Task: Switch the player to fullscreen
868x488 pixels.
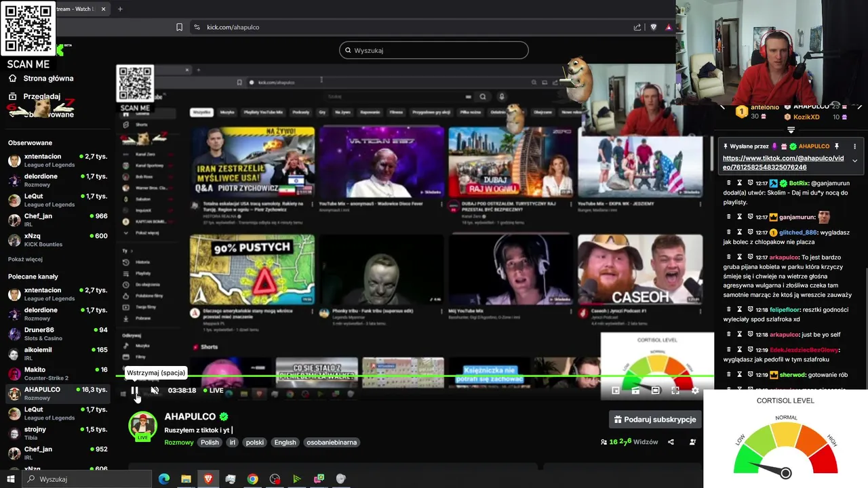Action: pyautogui.click(x=675, y=390)
